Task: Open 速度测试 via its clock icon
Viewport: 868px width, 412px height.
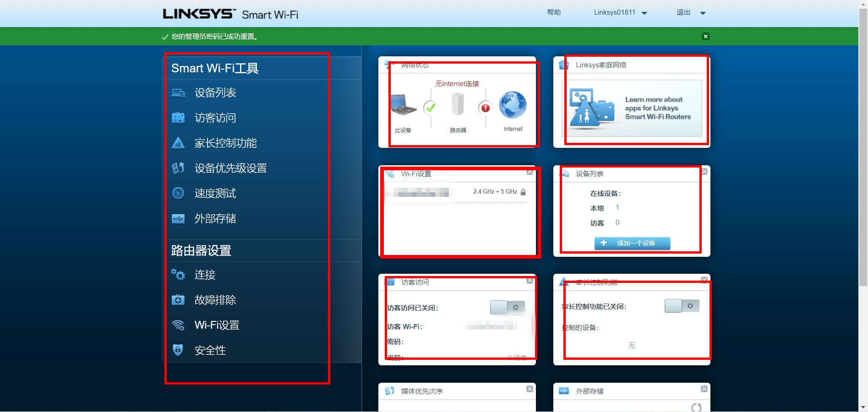Action: [x=179, y=193]
